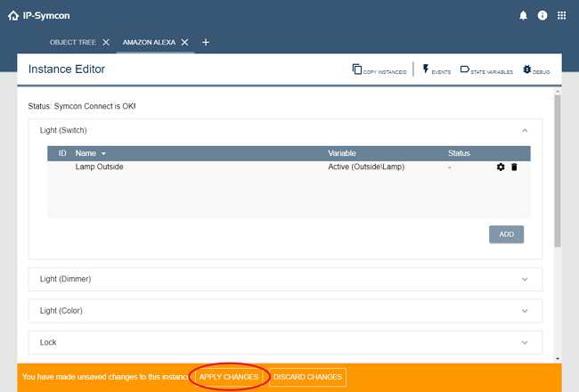Delete the Lamp Outside row
The height and width of the screenshot is (392, 579).
[x=514, y=167]
